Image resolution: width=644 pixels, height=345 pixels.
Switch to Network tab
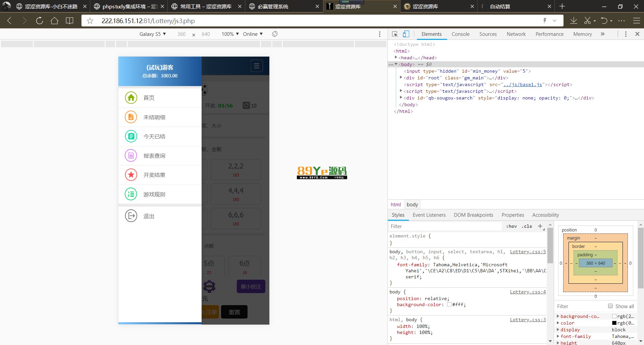tap(516, 34)
